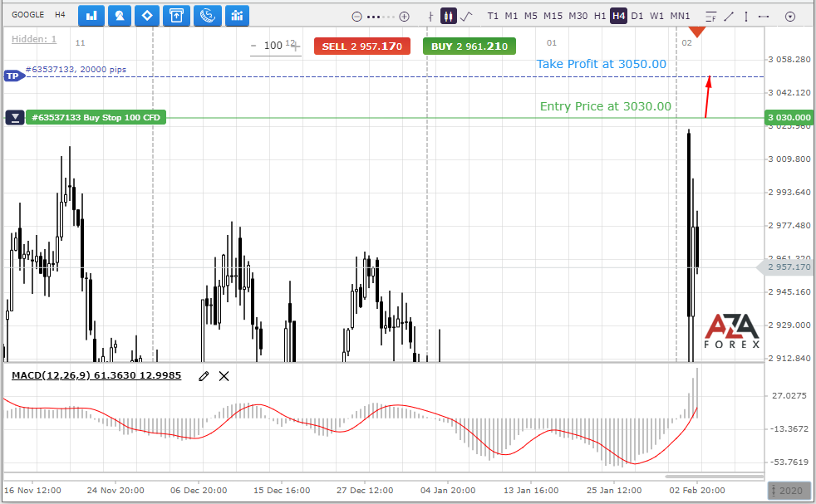
Task: Select the trend line drawing tool
Action: (729, 17)
